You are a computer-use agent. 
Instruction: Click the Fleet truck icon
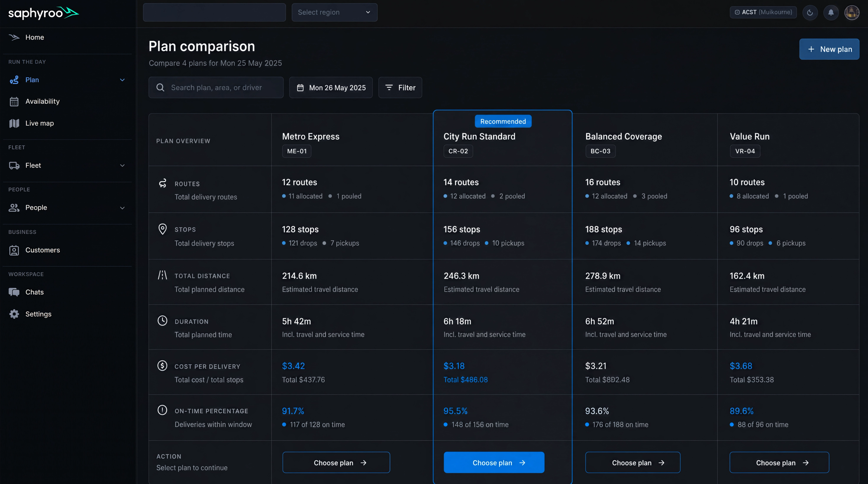click(x=14, y=165)
